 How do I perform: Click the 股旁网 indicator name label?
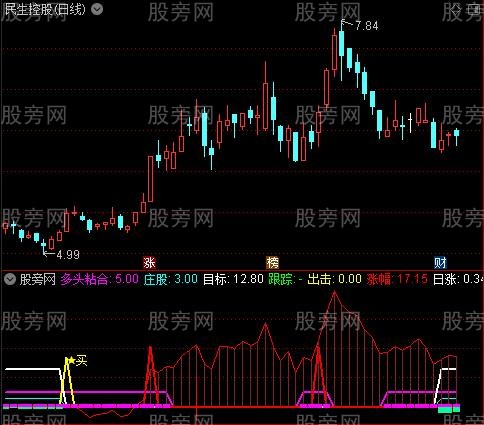(x=38, y=279)
